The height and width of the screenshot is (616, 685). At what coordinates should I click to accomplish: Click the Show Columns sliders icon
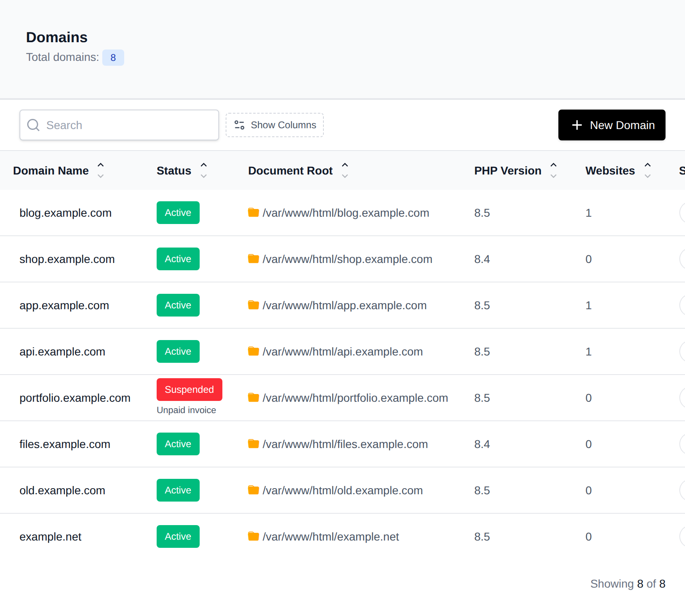click(239, 125)
